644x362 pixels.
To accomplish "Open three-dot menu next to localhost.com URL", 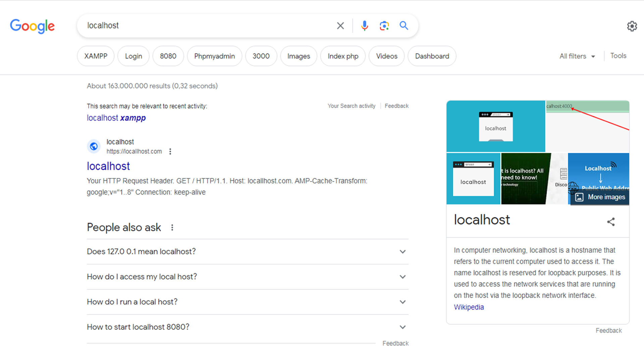I will [x=170, y=152].
